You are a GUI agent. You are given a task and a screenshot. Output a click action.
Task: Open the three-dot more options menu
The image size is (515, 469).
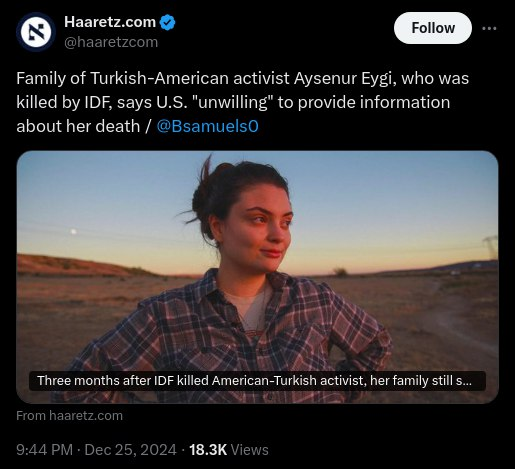[489, 29]
